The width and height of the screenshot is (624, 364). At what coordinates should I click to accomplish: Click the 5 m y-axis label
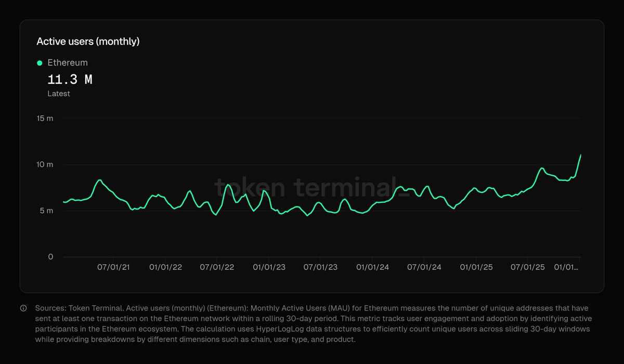(x=46, y=211)
